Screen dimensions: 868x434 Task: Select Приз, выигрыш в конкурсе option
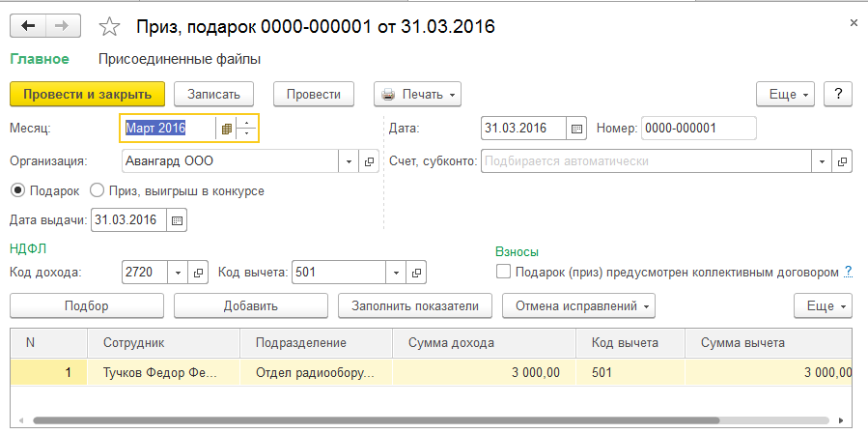tap(97, 190)
